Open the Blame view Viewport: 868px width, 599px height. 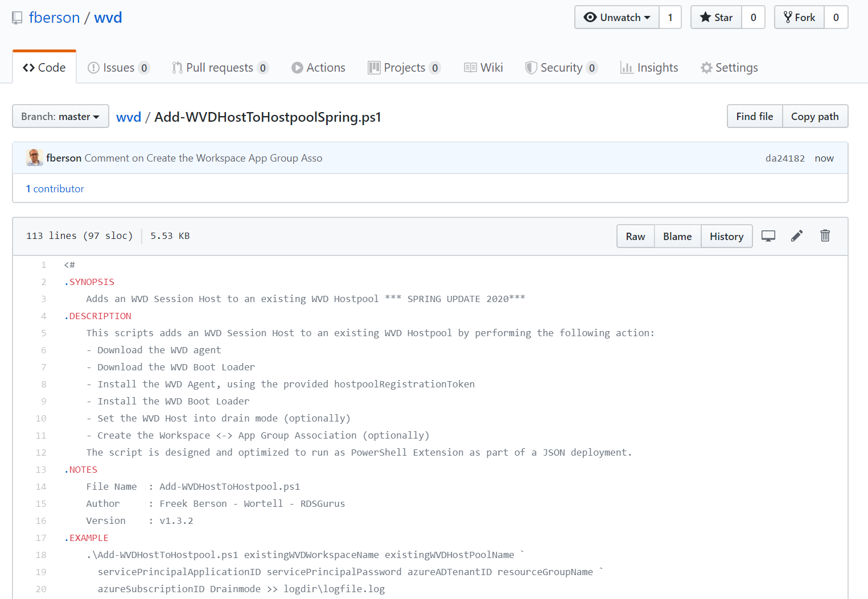pos(677,236)
